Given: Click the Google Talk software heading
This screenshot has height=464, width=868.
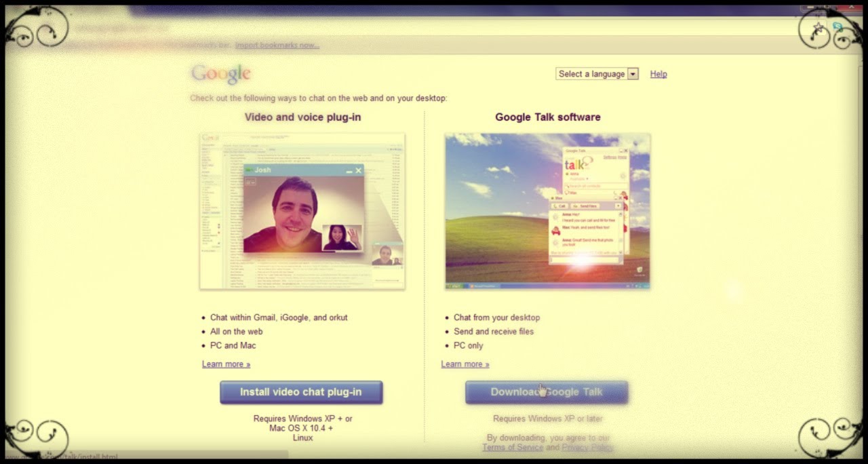Looking at the screenshot, I should (548, 117).
